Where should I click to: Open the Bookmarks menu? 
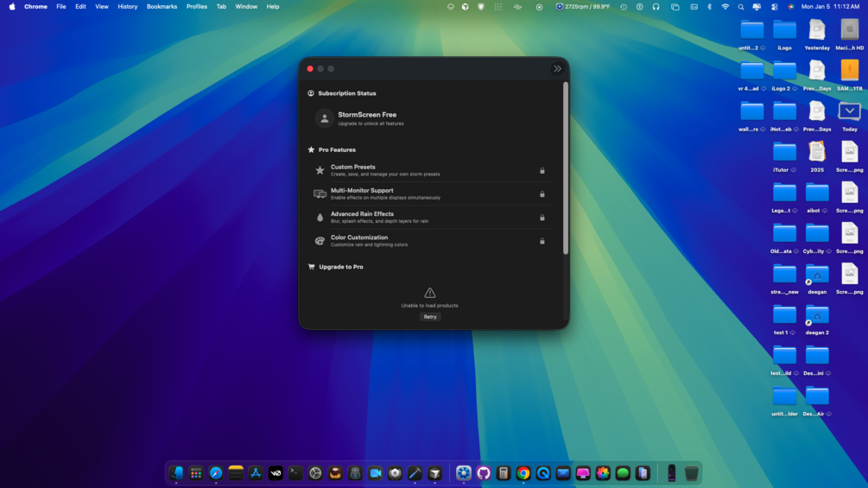pyautogui.click(x=162, y=7)
